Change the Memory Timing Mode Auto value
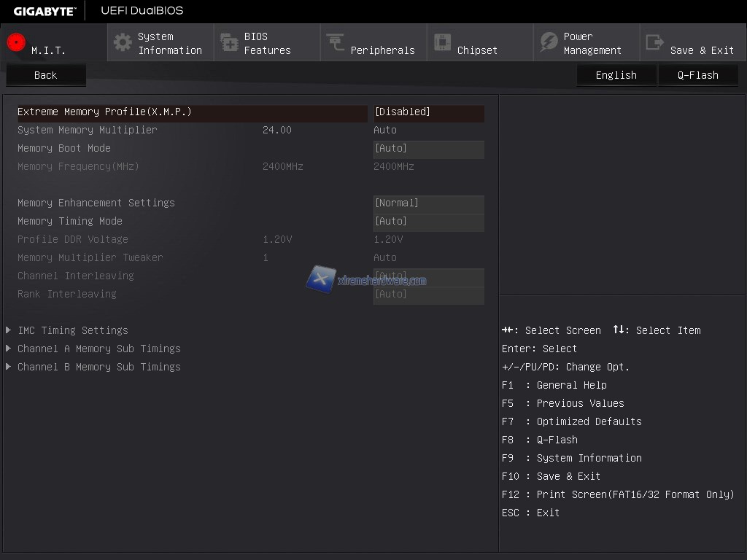This screenshot has height=560, width=747. click(x=428, y=222)
